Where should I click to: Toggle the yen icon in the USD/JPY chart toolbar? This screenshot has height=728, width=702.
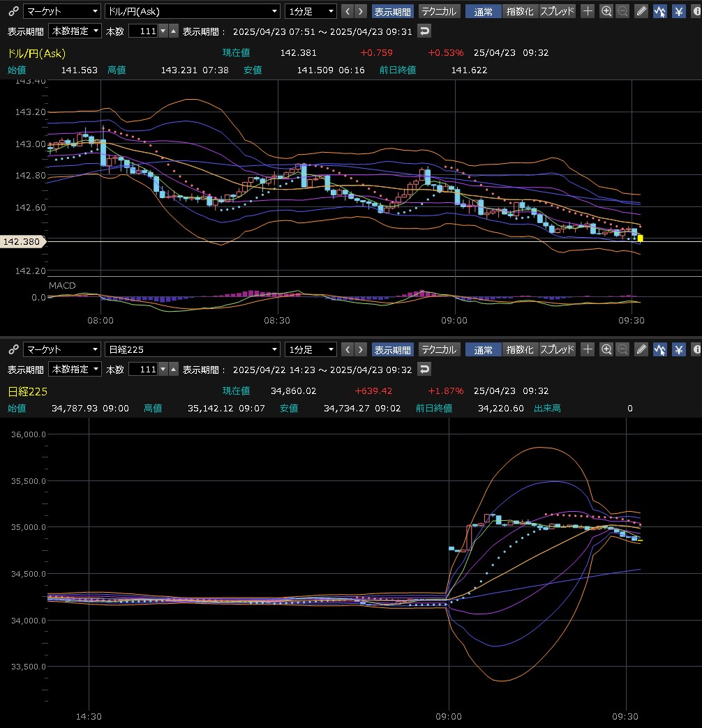[679, 11]
